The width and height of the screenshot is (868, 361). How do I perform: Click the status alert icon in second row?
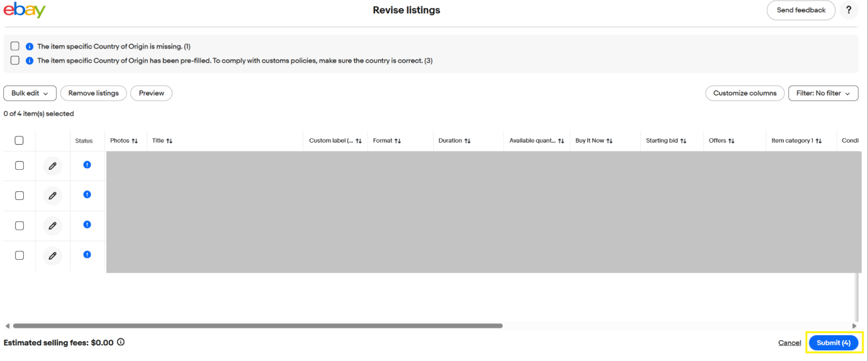(x=87, y=195)
